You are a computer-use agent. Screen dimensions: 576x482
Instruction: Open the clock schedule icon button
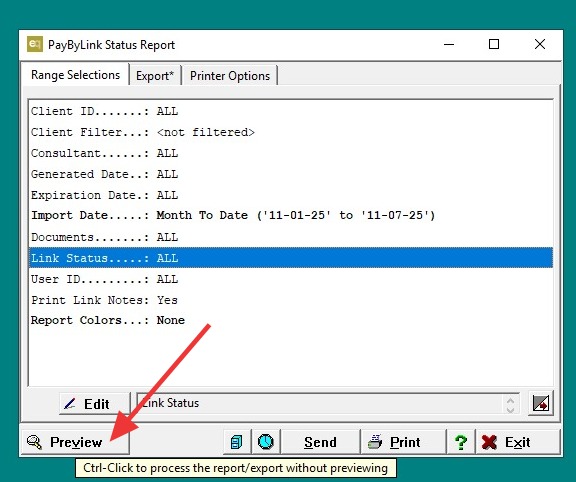(266, 442)
